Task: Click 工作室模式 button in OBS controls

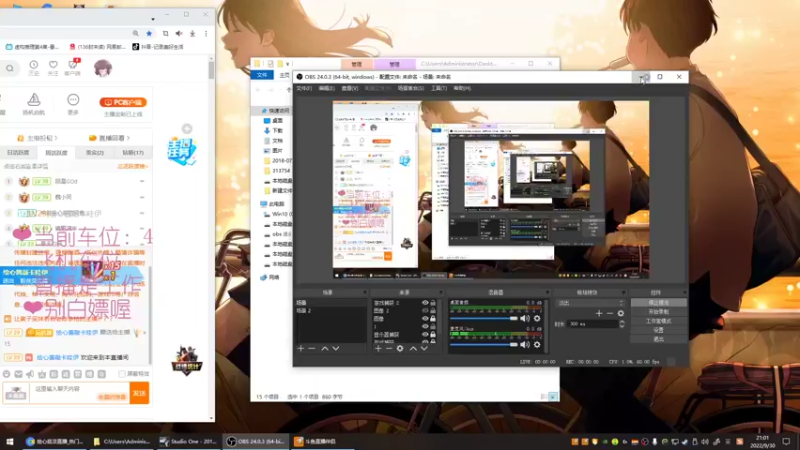Action: point(659,321)
